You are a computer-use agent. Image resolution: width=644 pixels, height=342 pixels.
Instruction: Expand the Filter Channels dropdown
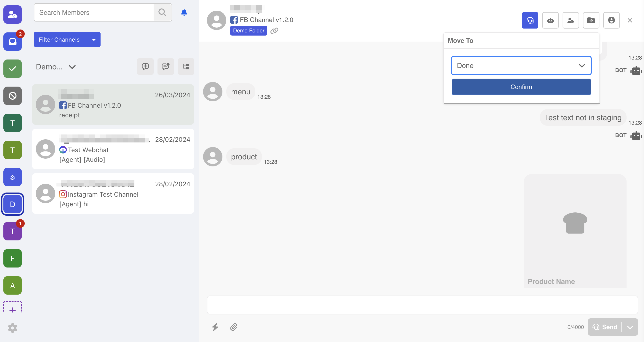click(x=67, y=39)
